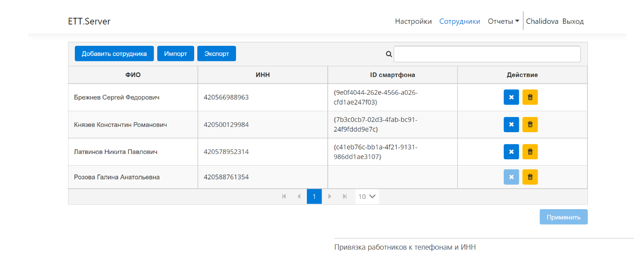Screen dimensions: 644x259
Task: Click Выход to log out
Action: (x=573, y=21)
